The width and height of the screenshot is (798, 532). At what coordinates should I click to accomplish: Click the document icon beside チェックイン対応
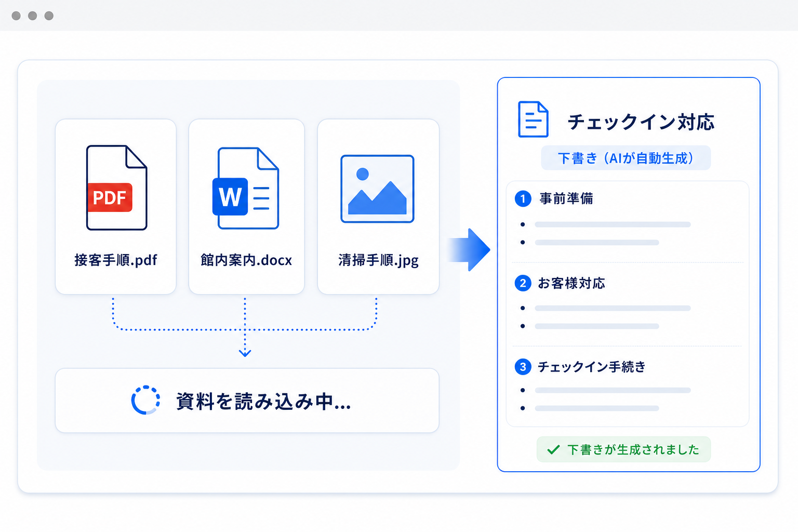pyautogui.click(x=533, y=119)
